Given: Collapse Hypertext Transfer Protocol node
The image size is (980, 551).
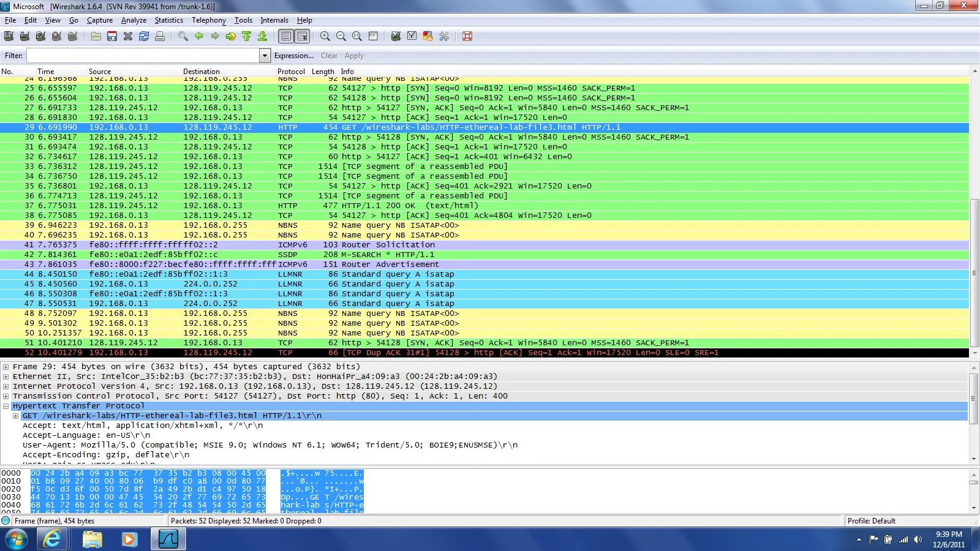Looking at the screenshot, I should 6,406.
